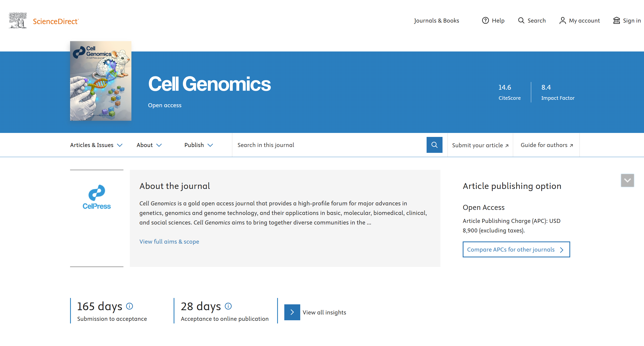Click the 8.4 Impact Factor metric
The height and width of the screenshot is (346, 644).
point(558,92)
